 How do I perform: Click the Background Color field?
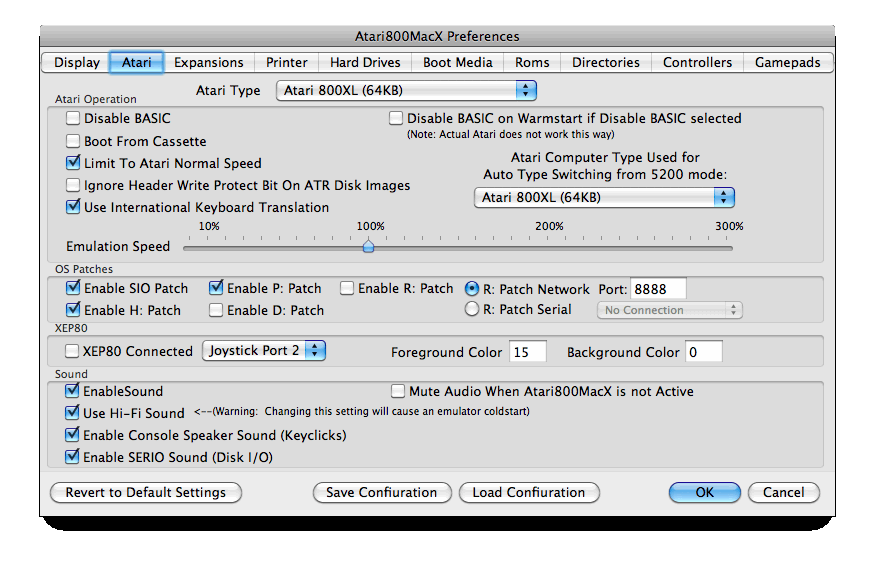pos(704,352)
